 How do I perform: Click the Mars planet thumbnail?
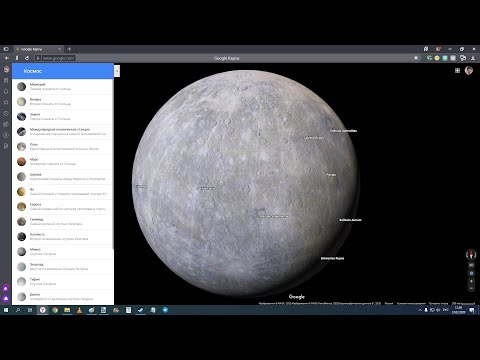pyautogui.click(x=22, y=162)
